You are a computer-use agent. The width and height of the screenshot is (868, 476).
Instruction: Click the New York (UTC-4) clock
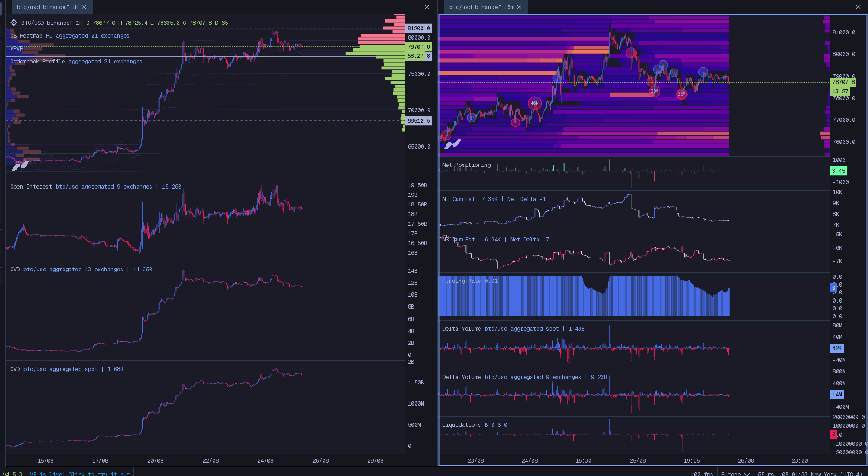tap(822, 473)
